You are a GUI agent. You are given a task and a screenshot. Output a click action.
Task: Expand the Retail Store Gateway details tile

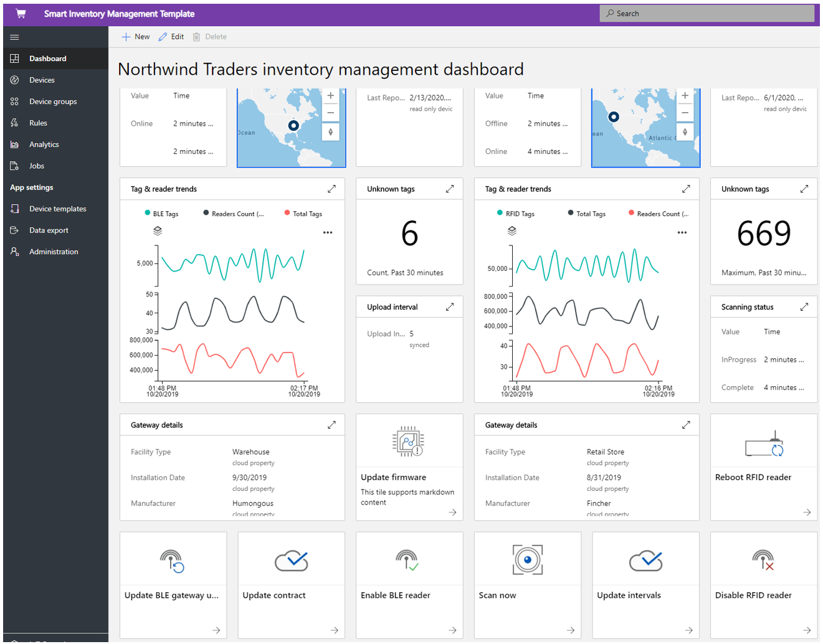[x=686, y=425]
